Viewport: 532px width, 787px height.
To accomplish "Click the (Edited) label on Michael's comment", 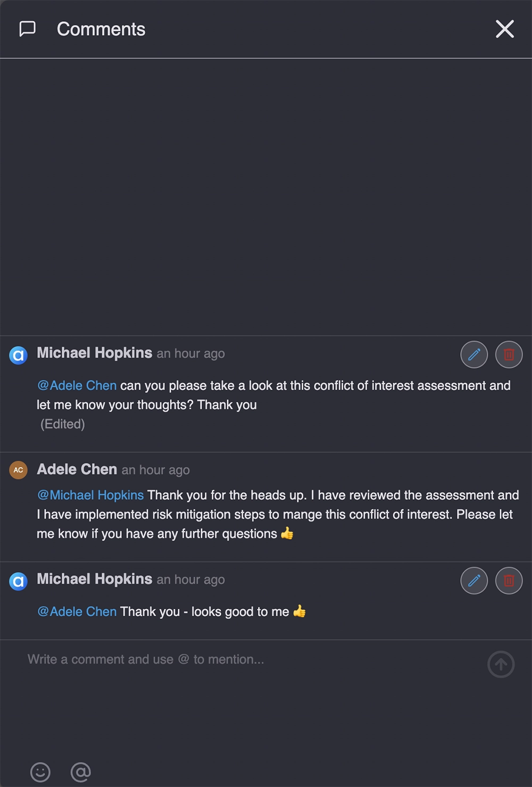I will (63, 424).
